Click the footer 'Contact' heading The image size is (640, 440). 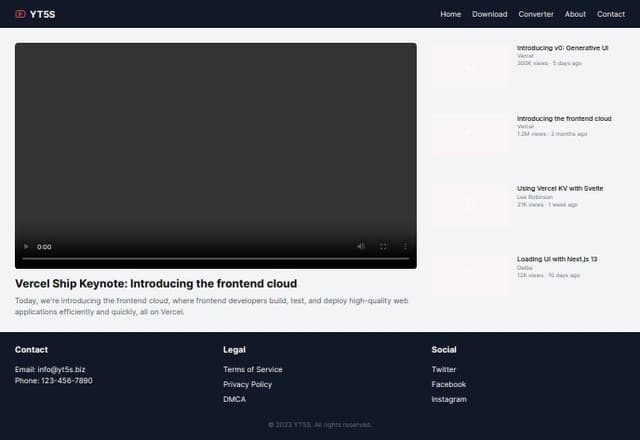coord(31,349)
